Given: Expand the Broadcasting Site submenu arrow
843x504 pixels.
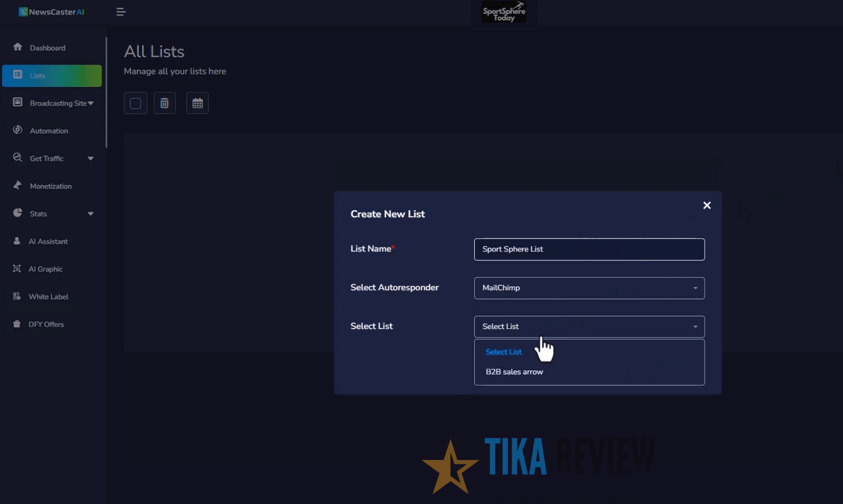Looking at the screenshot, I should [91, 103].
